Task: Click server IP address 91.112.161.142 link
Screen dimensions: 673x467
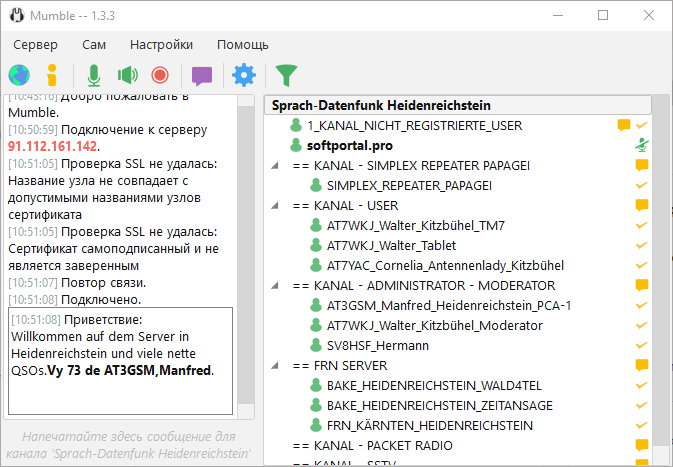Action: point(52,146)
